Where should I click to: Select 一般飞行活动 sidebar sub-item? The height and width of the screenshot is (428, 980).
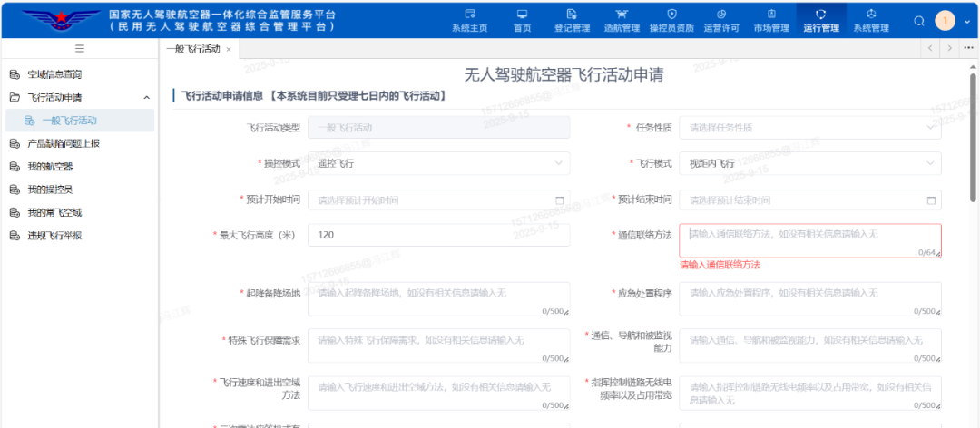(79, 120)
